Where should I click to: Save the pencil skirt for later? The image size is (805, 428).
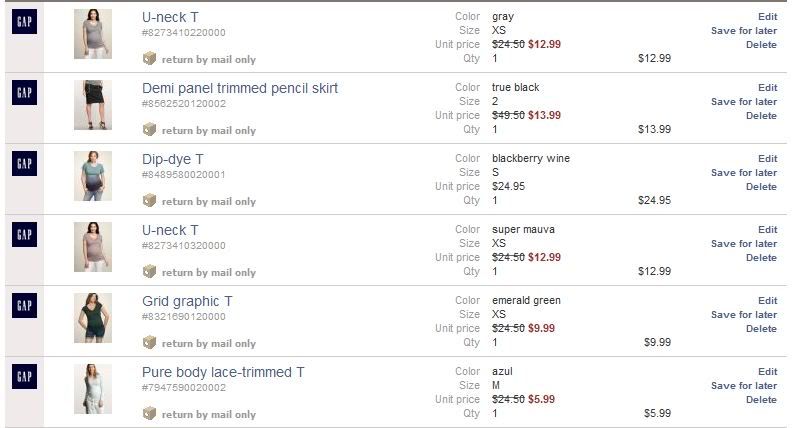pyautogui.click(x=743, y=102)
